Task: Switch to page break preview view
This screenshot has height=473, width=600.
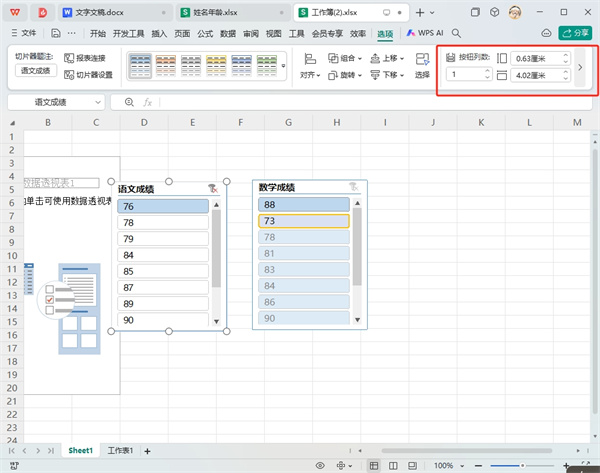Action: click(393, 465)
